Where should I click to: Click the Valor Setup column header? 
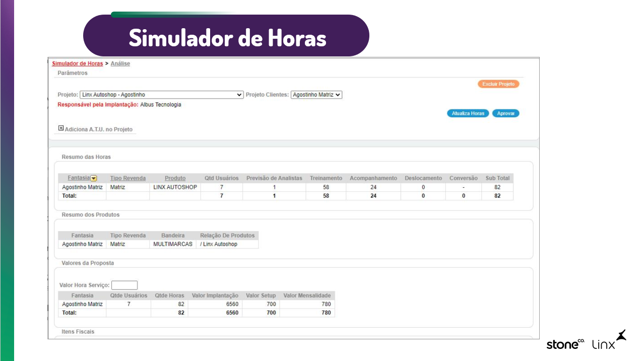point(261,296)
